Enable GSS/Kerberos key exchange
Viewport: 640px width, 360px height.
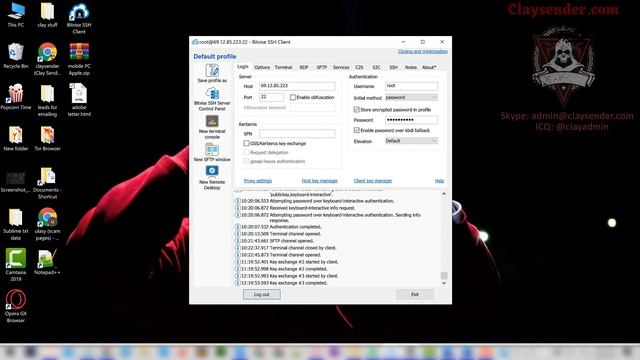[246, 143]
